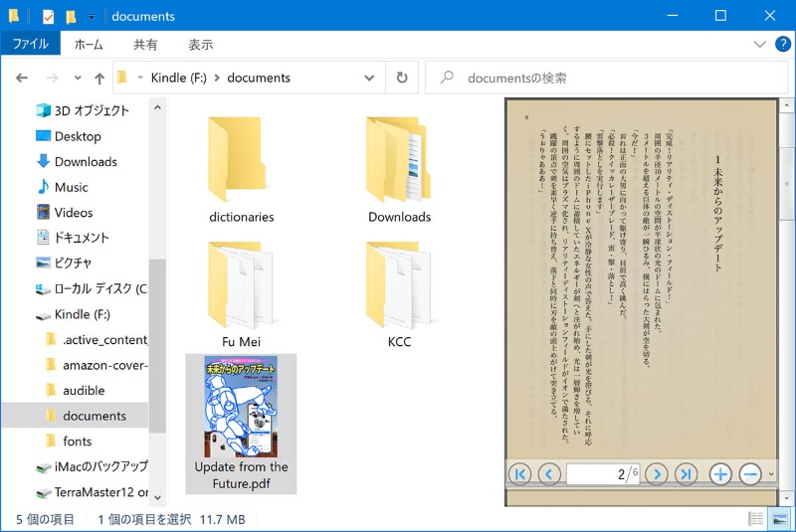This screenshot has height=532, width=796.
Task: Show hidden parent path chevrons in address bar
Action: click(x=140, y=78)
